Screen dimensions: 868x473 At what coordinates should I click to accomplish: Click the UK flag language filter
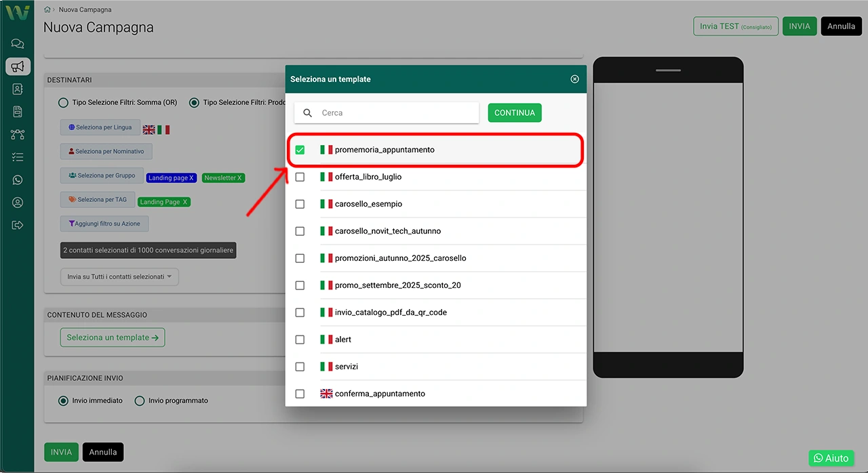149,129
